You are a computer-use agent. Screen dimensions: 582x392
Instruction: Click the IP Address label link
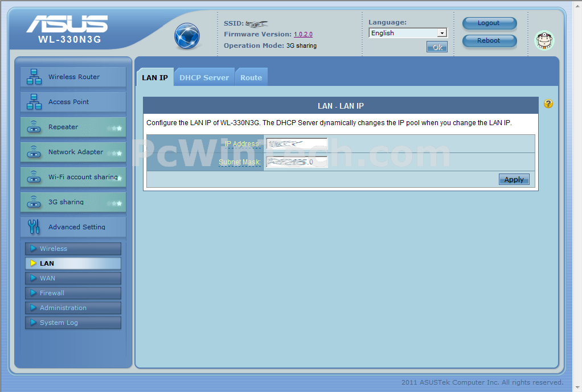click(x=242, y=143)
